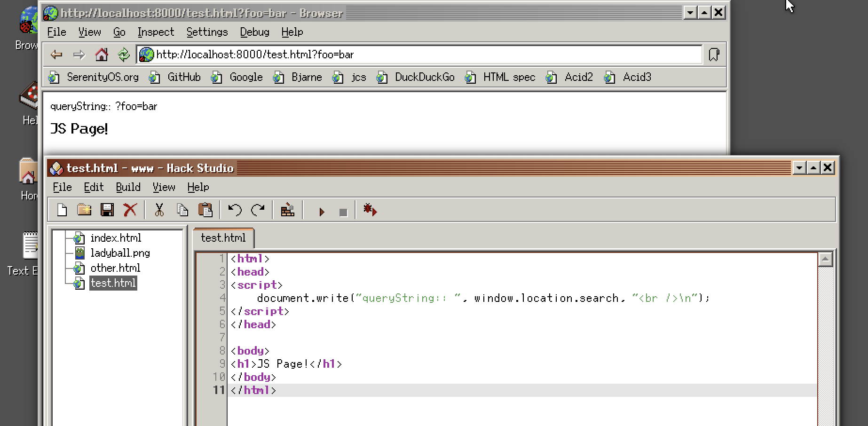Screen dimensions: 868x426
Task: Click the 'JS Page!' heading in Browser
Action: pos(79,129)
